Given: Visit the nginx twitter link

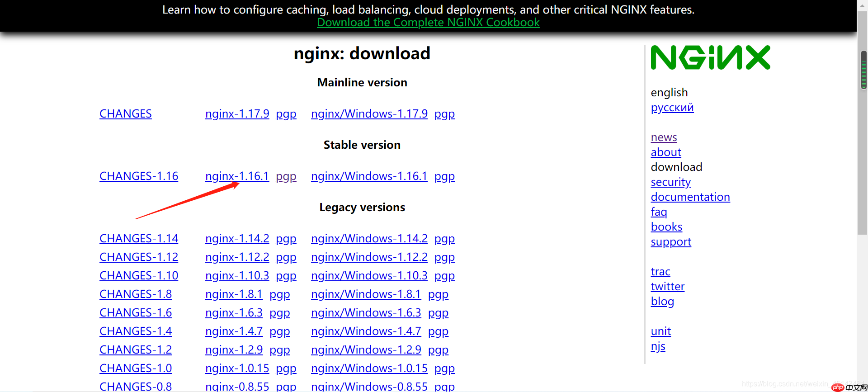Looking at the screenshot, I should [668, 286].
